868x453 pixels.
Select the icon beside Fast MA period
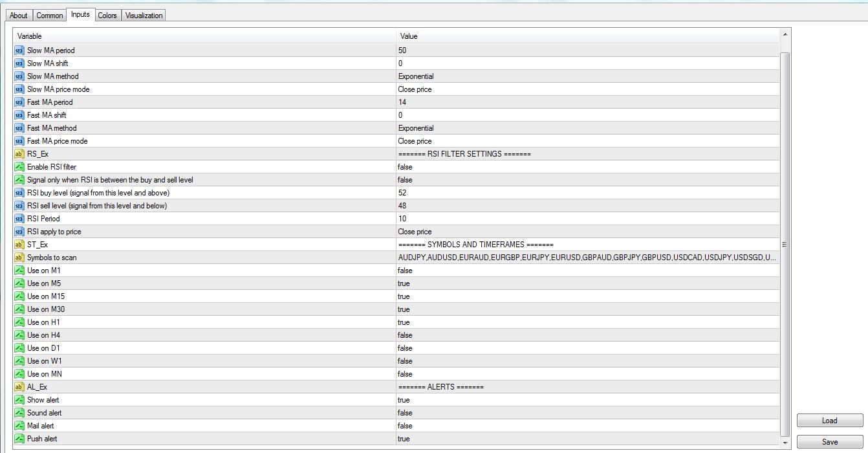(x=19, y=102)
